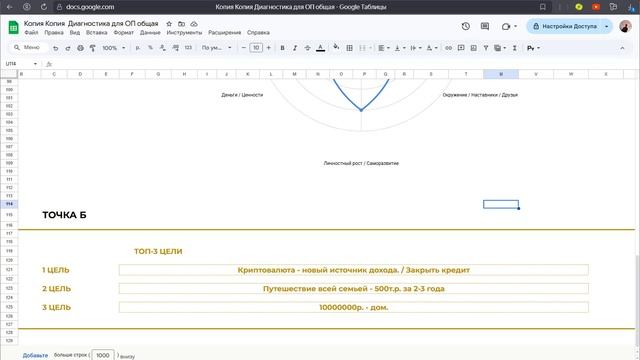Open the Данные menu
The image size is (640, 360).
(x=150, y=33)
